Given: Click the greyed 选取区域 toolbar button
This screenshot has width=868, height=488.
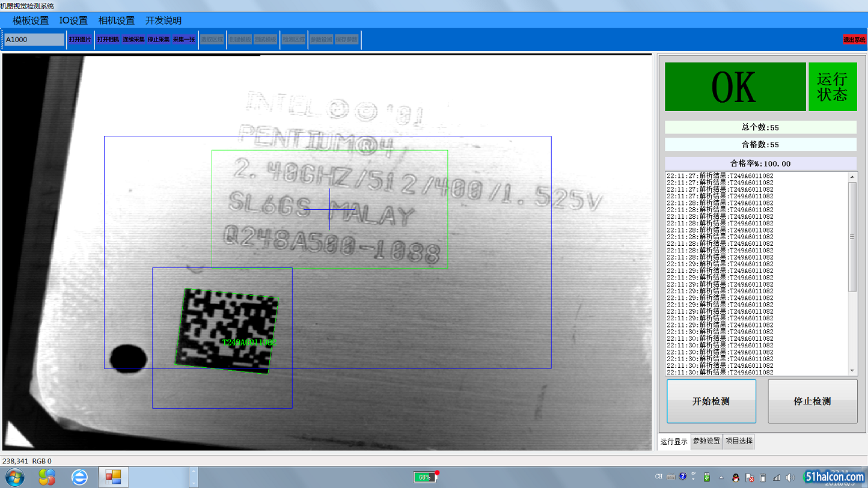Looking at the screenshot, I should click(x=212, y=40).
